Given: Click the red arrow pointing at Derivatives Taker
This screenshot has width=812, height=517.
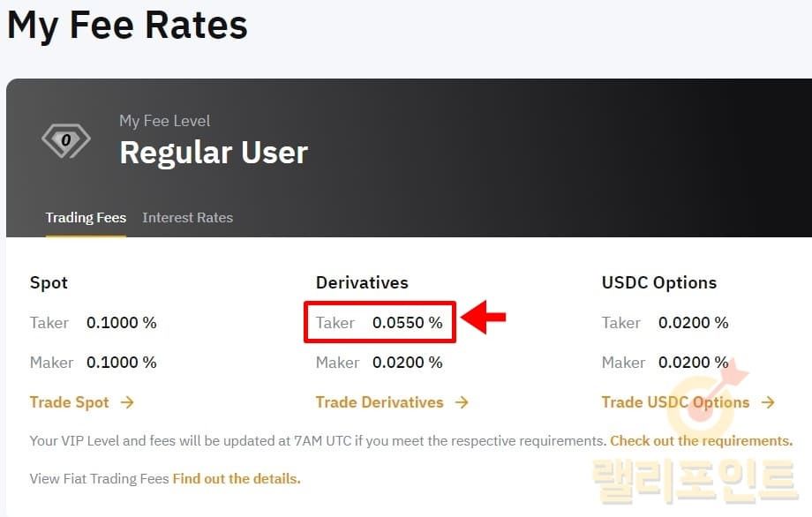Looking at the screenshot, I should pyautogui.click(x=484, y=318).
